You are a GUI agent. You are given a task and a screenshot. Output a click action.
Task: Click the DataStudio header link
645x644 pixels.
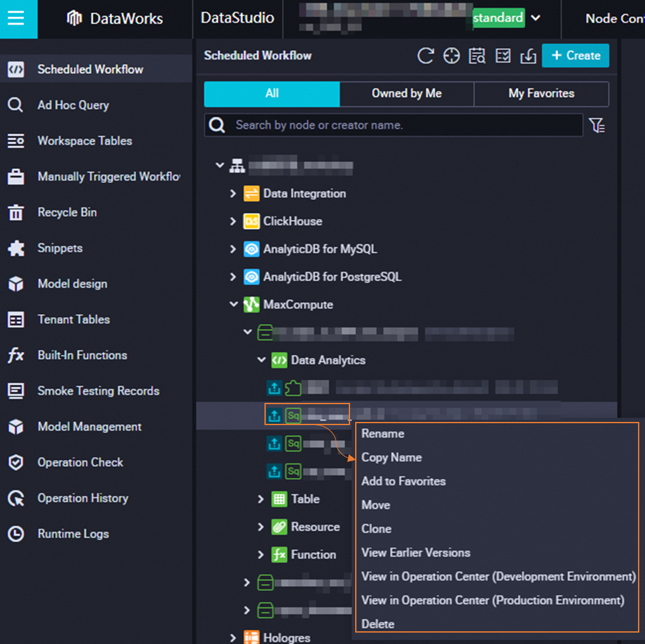point(237,18)
